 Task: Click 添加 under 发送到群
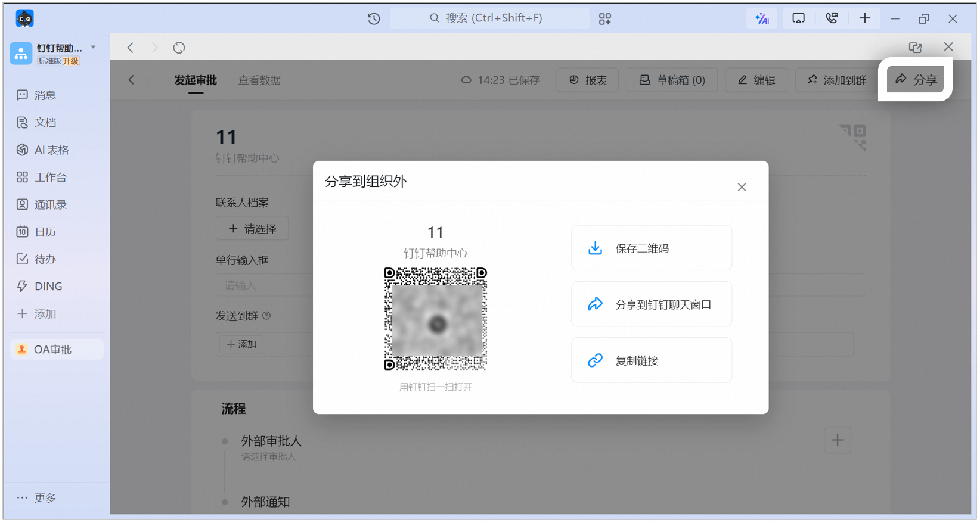241,344
